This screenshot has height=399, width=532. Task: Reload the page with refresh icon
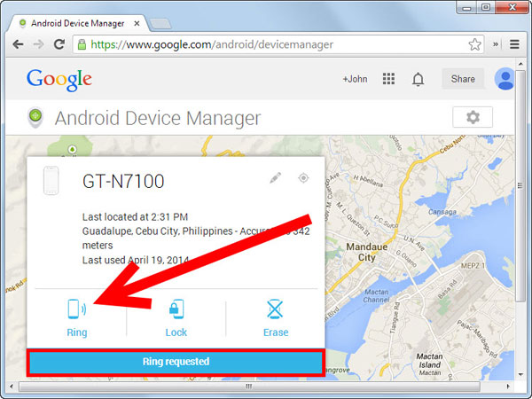click(59, 44)
